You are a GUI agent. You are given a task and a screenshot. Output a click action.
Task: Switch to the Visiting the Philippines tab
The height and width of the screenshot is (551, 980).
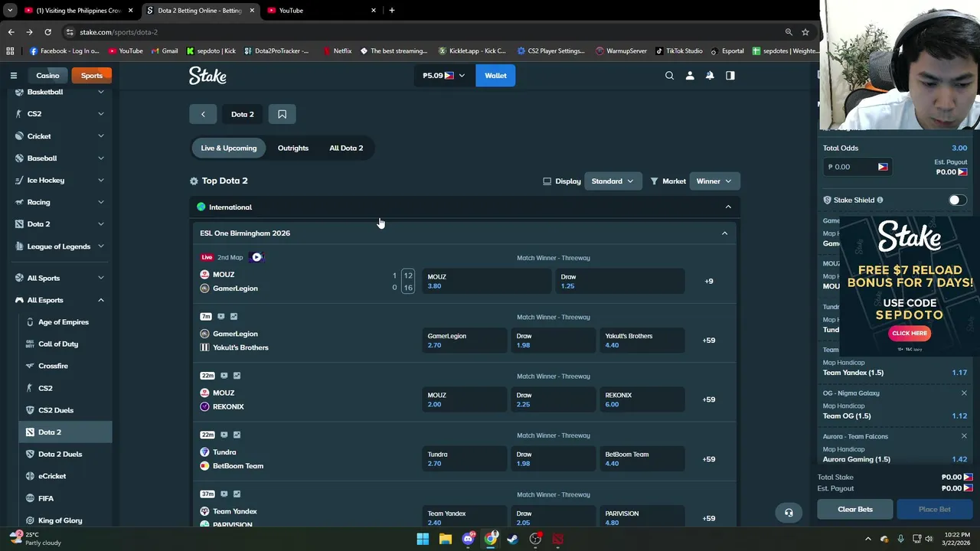pos(78,11)
